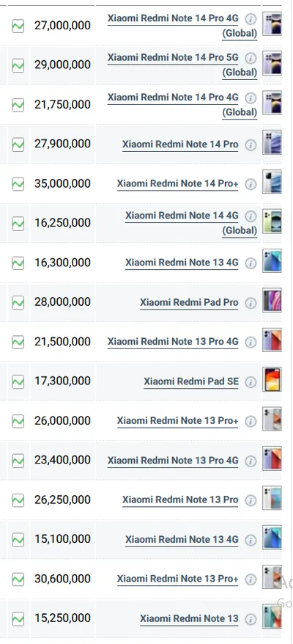
Task: Open chart icon for 16,250,000 row
Action: (18, 224)
